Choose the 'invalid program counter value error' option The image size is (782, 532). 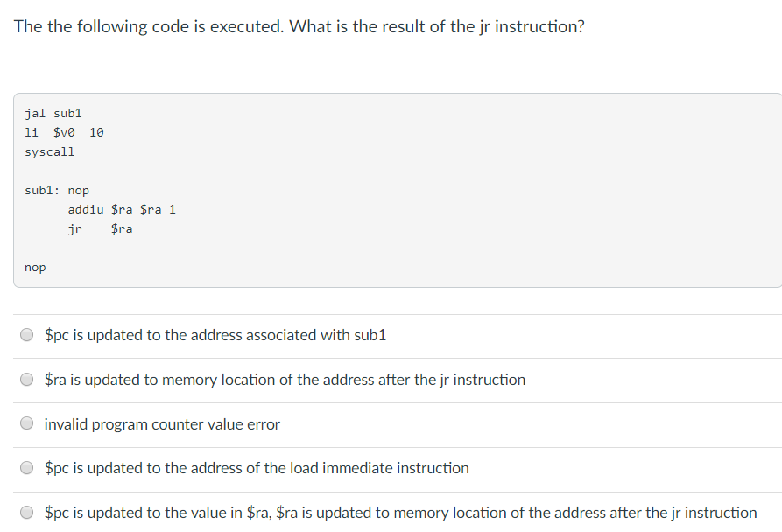26,423
